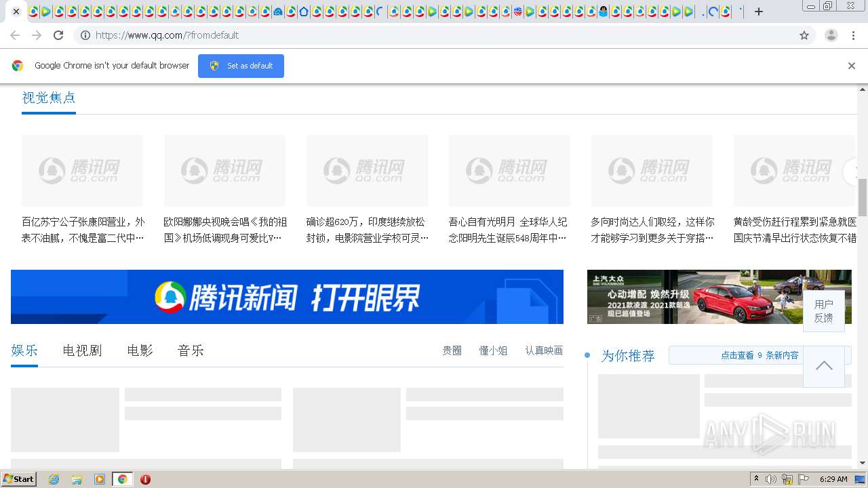Open the Action Center flag tray icon
868x488 pixels.
tap(804, 479)
